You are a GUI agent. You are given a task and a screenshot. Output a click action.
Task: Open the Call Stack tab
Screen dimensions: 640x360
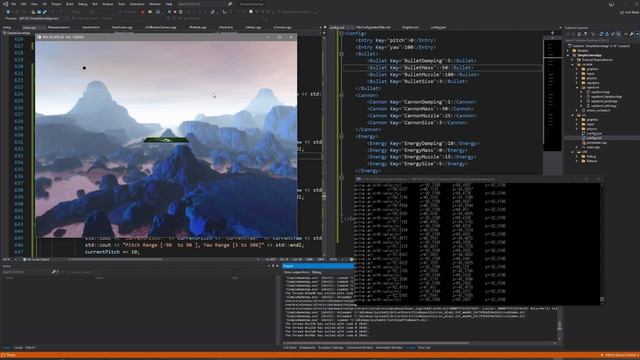point(290,348)
